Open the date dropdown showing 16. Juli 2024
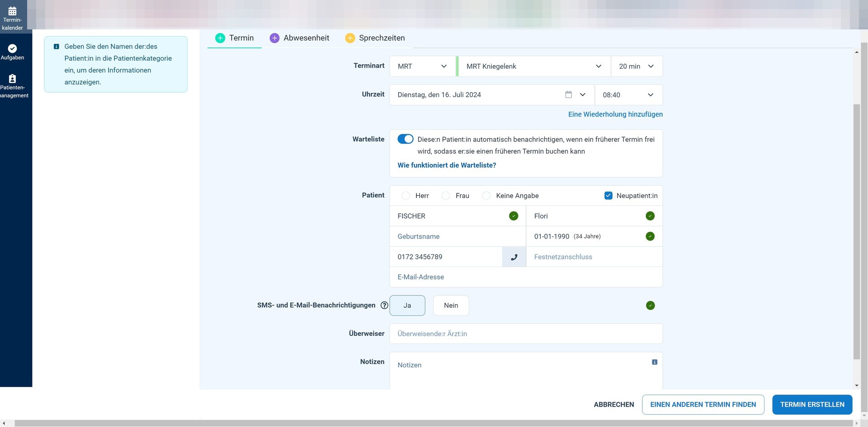The width and height of the screenshot is (868, 427). coord(492,95)
